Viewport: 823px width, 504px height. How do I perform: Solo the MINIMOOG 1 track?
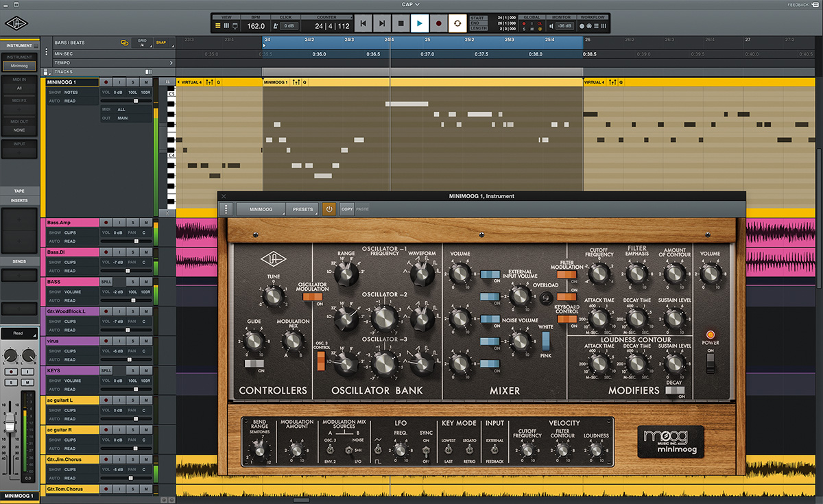(x=132, y=82)
